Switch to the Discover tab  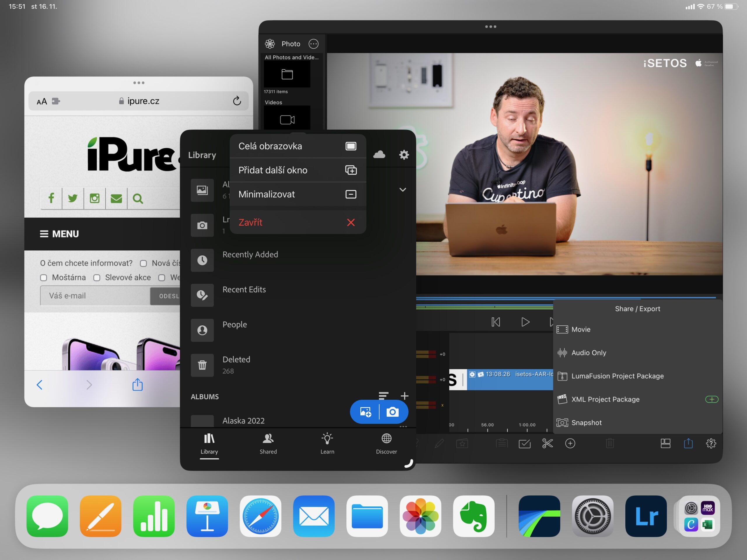(386, 444)
